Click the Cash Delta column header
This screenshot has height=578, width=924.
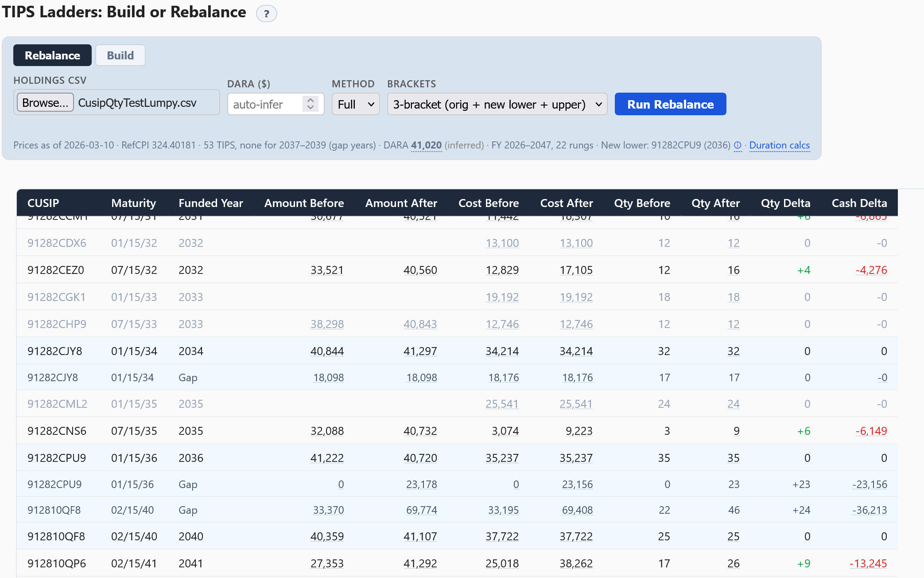tap(859, 203)
